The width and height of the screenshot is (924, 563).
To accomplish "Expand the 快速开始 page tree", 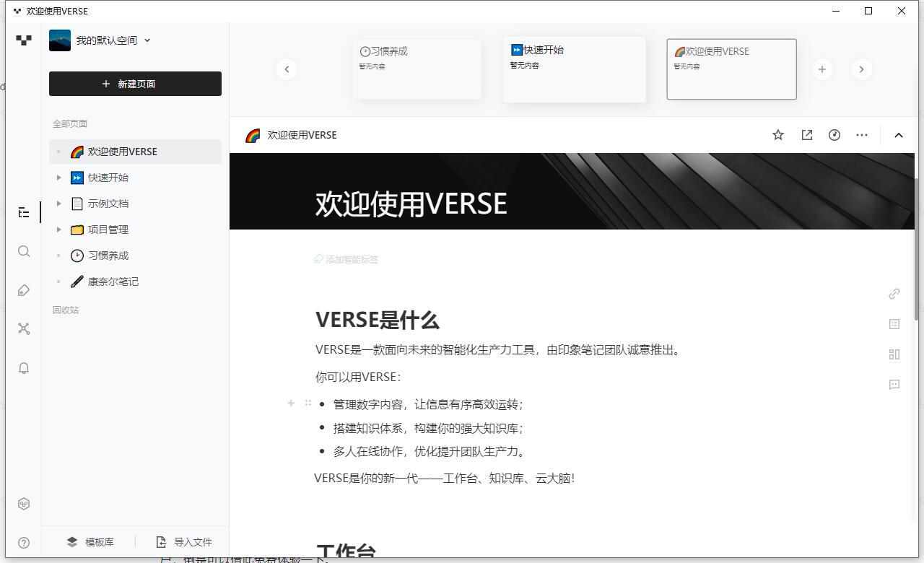I will [59, 177].
